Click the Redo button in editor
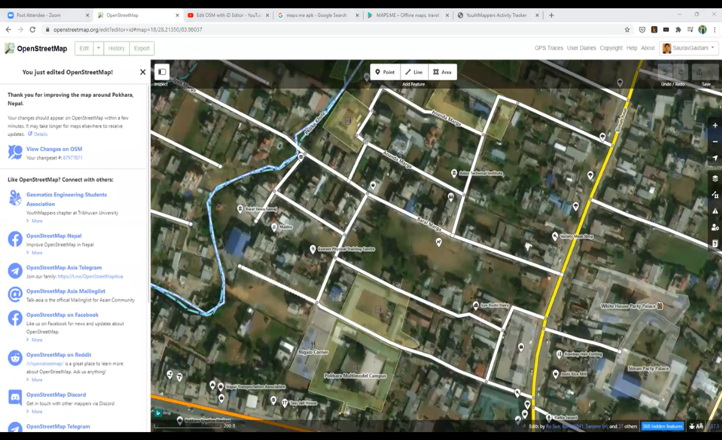The image size is (722, 440). click(x=681, y=72)
